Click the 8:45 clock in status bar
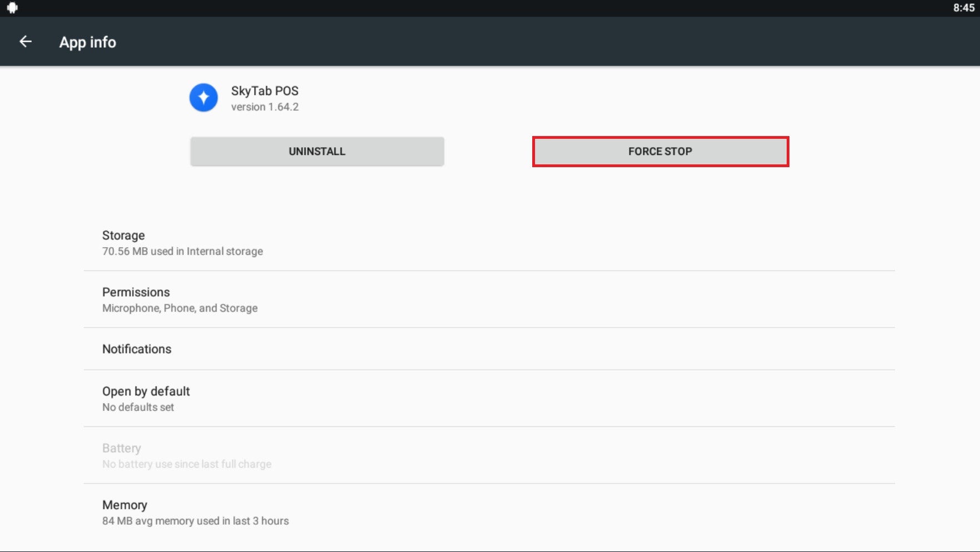 point(963,8)
